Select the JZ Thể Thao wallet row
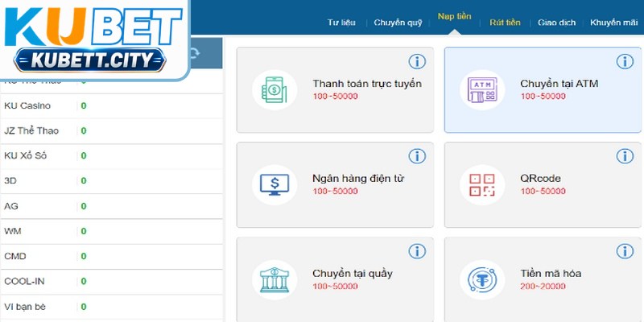The height and width of the screenshot is (322, 644). pyautogui.click(x=111, y=131)
